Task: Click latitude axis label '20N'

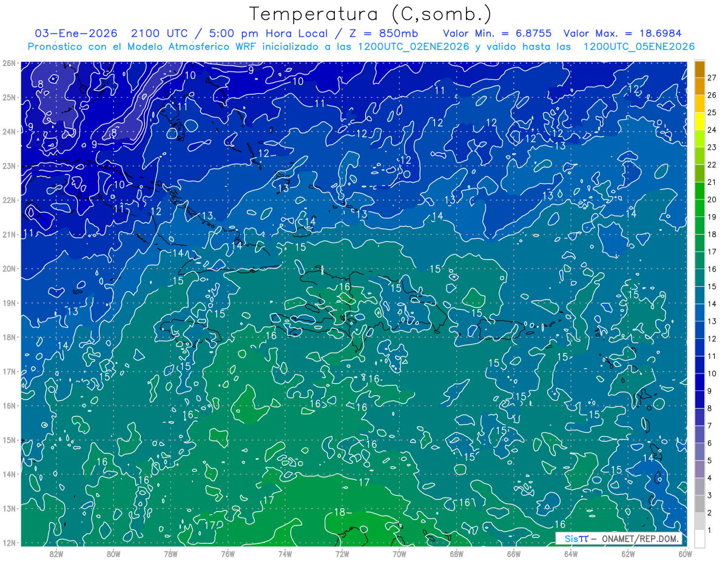Action: [x=8, y=269]
